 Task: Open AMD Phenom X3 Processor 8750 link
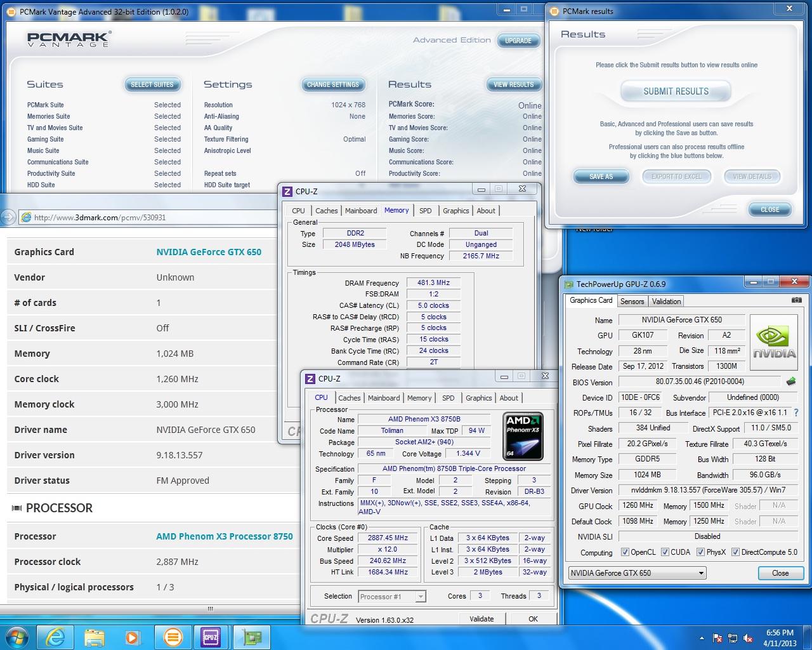pos(225,536)
